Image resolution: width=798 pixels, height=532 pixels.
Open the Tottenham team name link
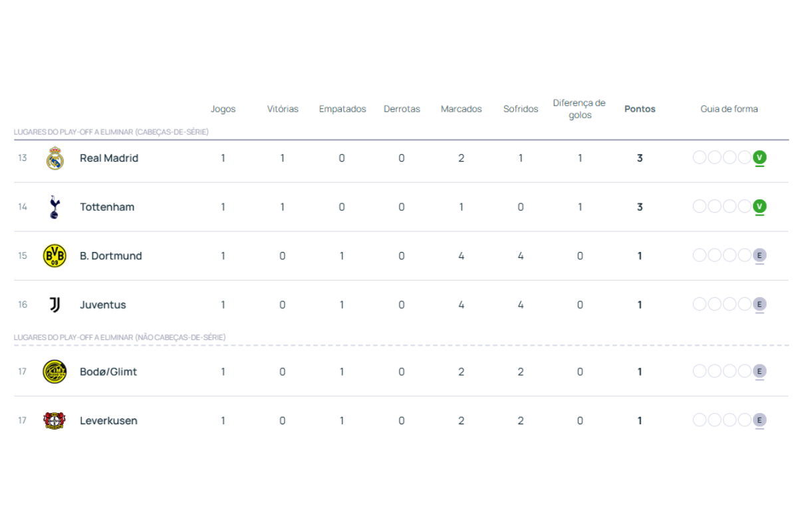107,207
